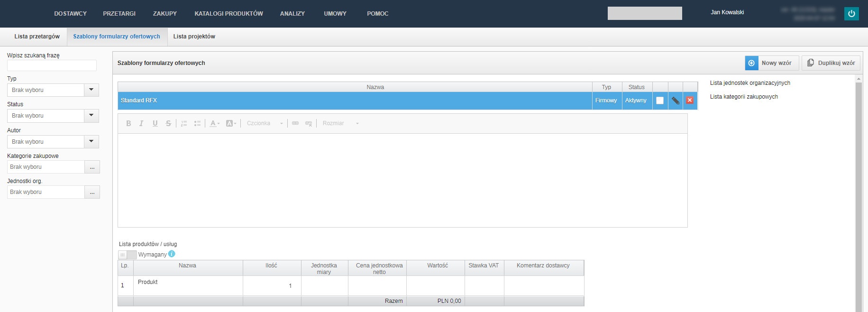
Task: Click the Nowy wzór button
Action: pyautogui.click(x=771, y=63)
